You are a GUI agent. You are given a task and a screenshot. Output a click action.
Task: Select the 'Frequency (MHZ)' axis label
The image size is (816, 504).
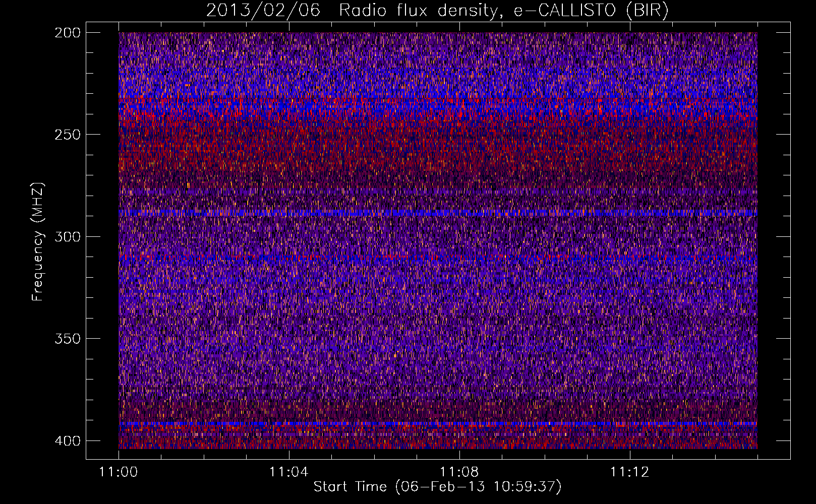click(x=38, y=242)
